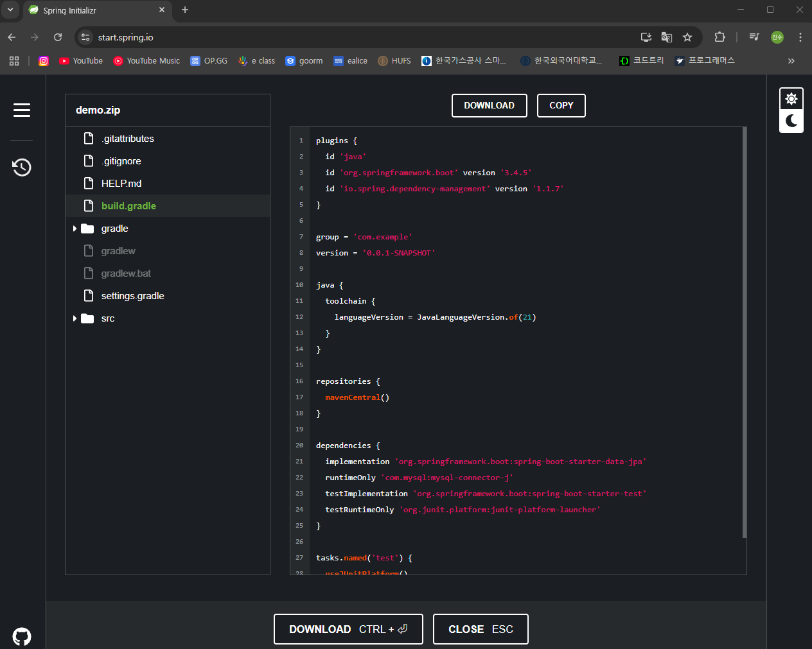
Task: Expand the src folder
Action: coord(75,318)
